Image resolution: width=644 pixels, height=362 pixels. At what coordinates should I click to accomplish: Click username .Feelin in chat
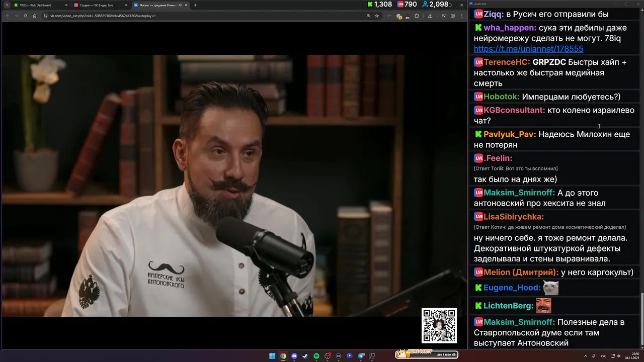point(498,158)
